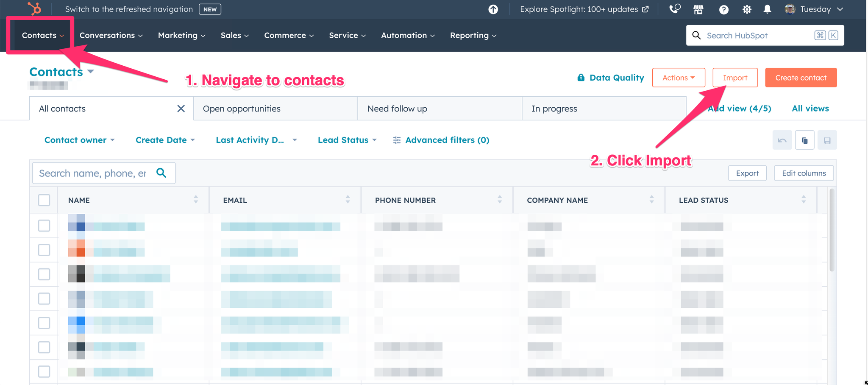The height and width of the screenshot is (385, 868).
Task: Click the upgrade arrow icon
Action: 493,9
